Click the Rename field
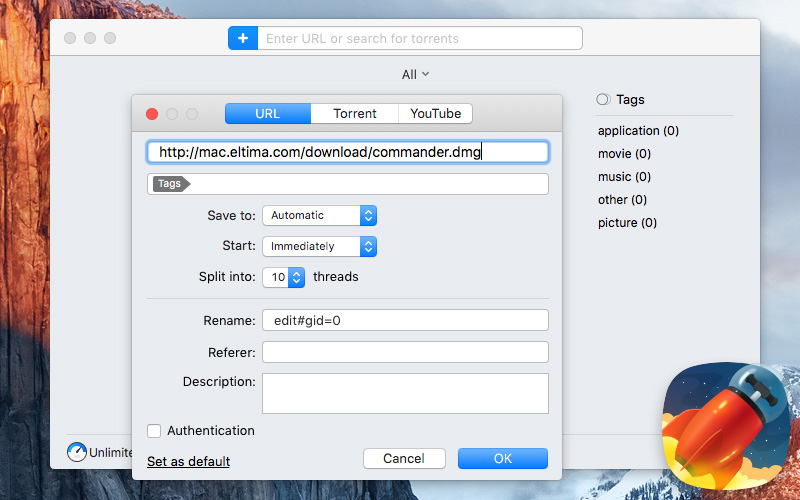 point(405,320)
